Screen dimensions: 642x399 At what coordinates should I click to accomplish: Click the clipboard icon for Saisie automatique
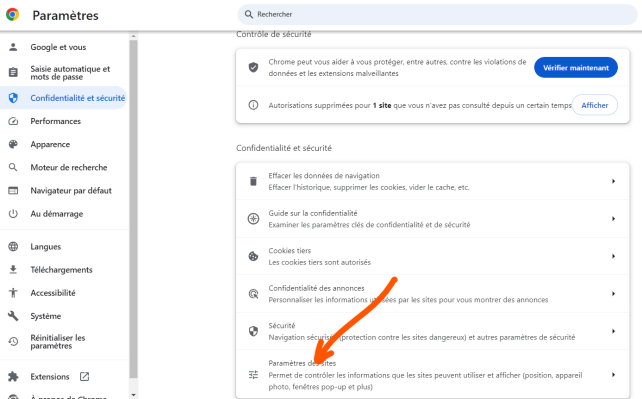coord(13,72)
